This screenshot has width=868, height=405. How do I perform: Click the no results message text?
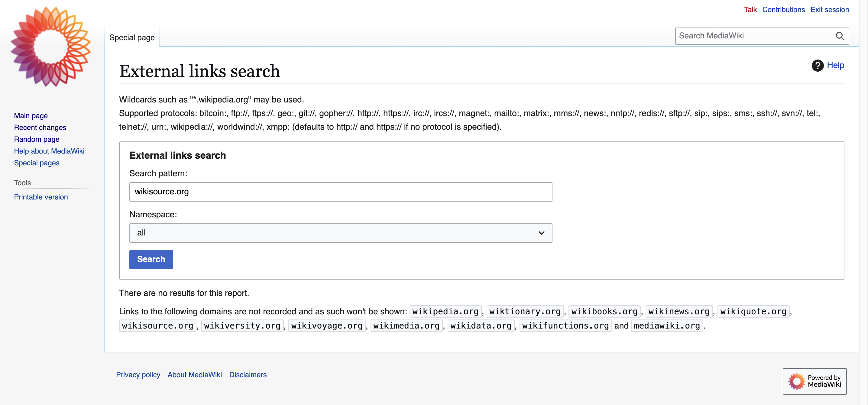(x=184, y=293)
